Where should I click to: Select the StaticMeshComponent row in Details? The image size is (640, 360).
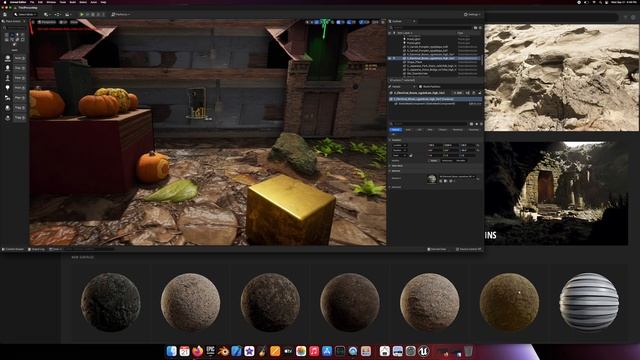pyautogui.click(x=436, y=104)
